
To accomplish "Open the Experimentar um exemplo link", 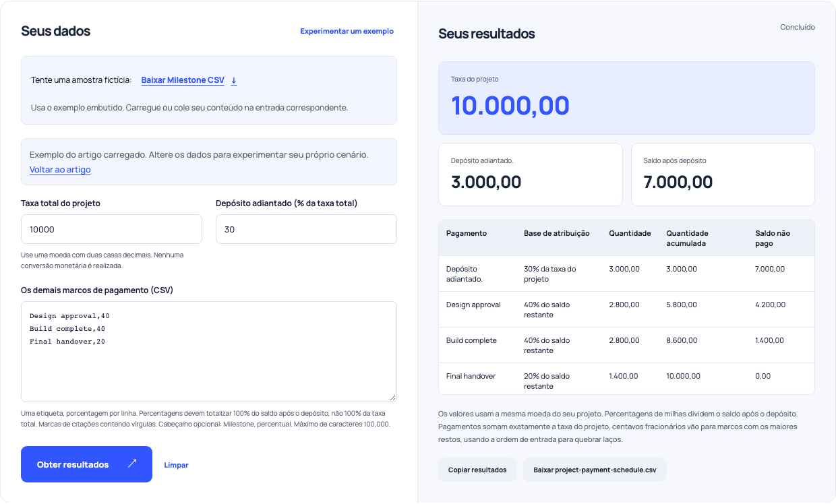I will (x=347, y=31).
